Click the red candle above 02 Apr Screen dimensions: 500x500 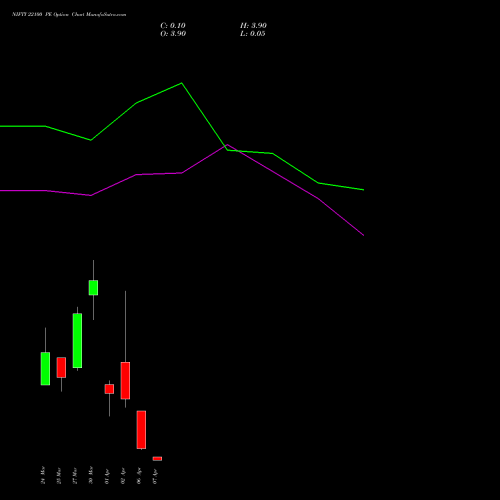click(x=125, y=380)
